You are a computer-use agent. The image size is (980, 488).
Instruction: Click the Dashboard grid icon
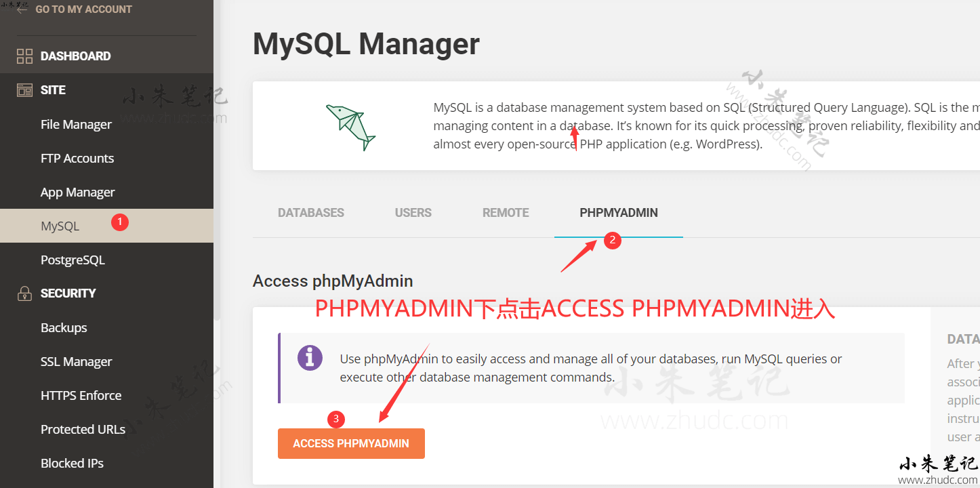(24, 56)
